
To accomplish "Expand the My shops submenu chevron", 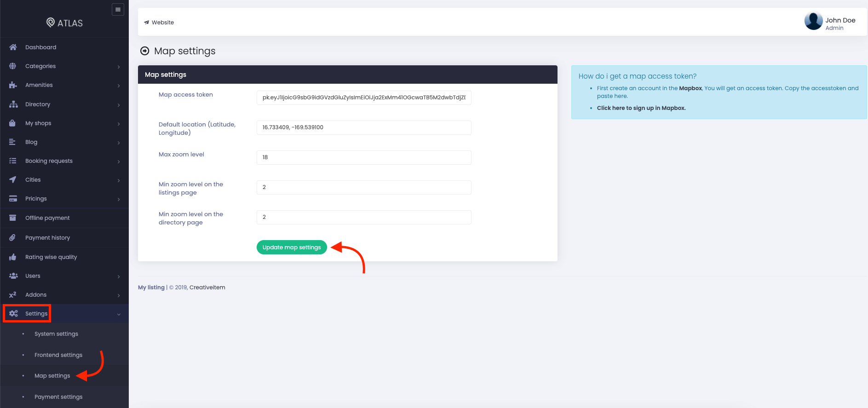I will (x=119, y=124).
